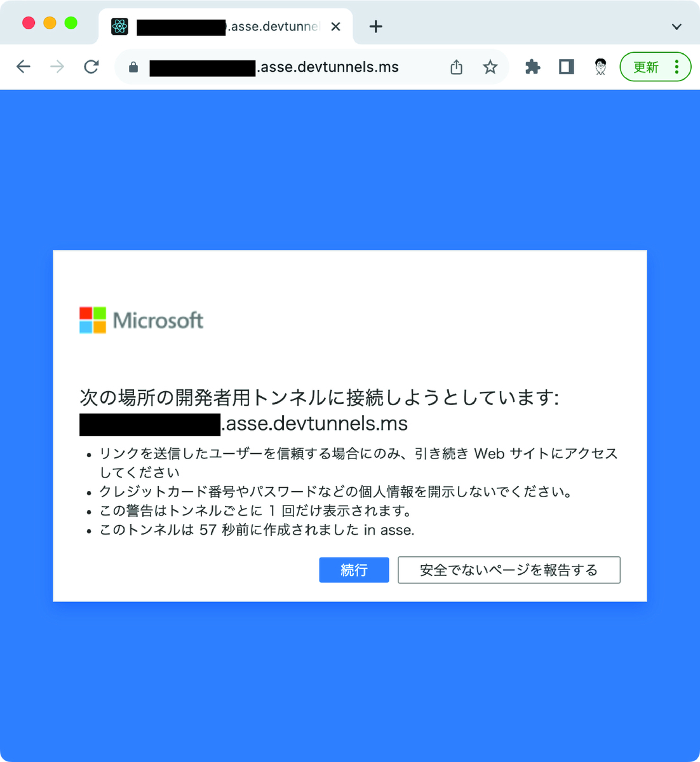Image resolution: width=700 pixels, height=762 pixels.
Task: Close the devtunnels tab
Action: pos(336,27)
